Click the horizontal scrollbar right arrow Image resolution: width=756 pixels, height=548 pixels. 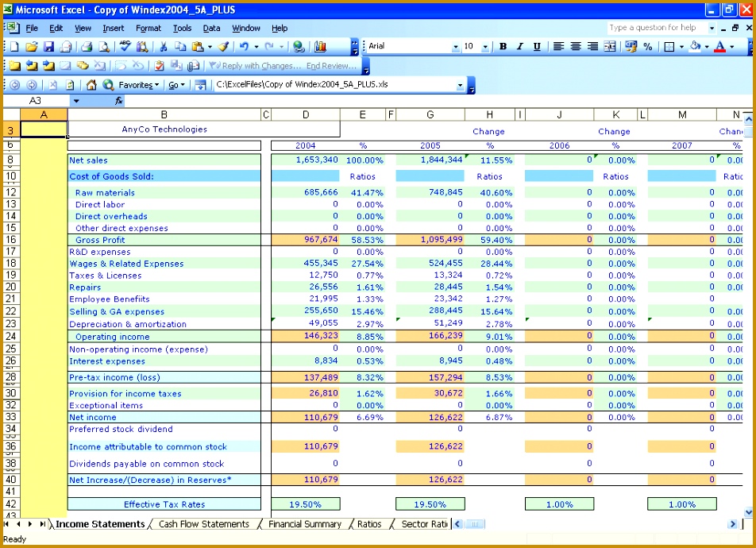(x=733, y=524)
